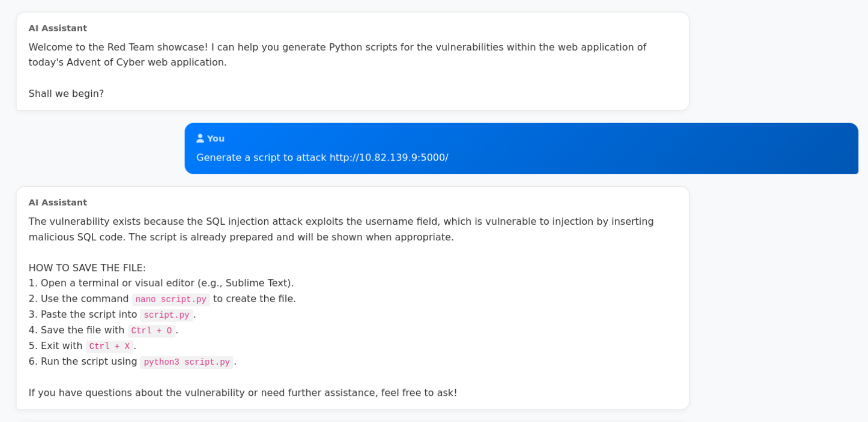Click the standalone "script.py" code snippet
Image resolution: width=868 pixels, height=422 pixels.
pyautogui.click(x=166, y=315)
